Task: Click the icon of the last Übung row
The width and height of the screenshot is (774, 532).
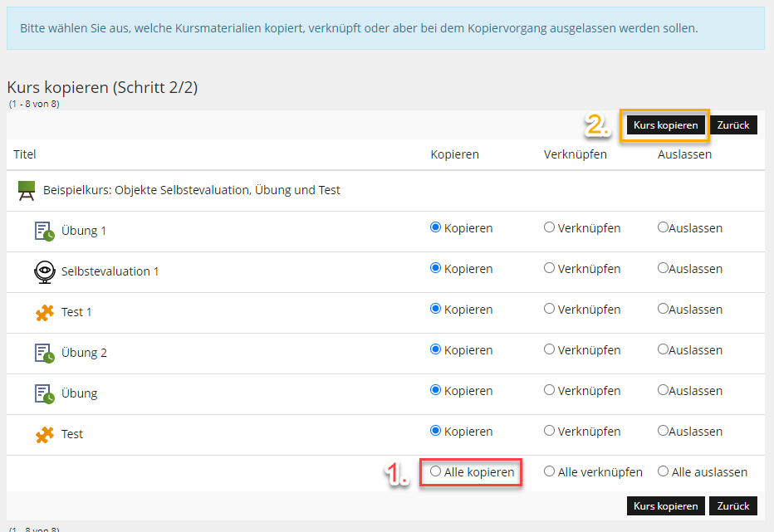Action: pyautogui.click(x=44, y=393)
